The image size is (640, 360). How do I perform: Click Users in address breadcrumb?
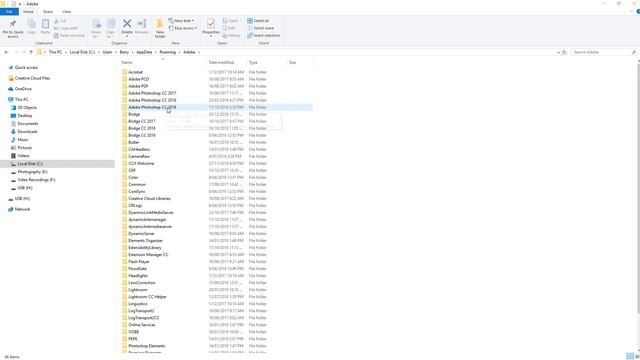(x=107, y=52)
